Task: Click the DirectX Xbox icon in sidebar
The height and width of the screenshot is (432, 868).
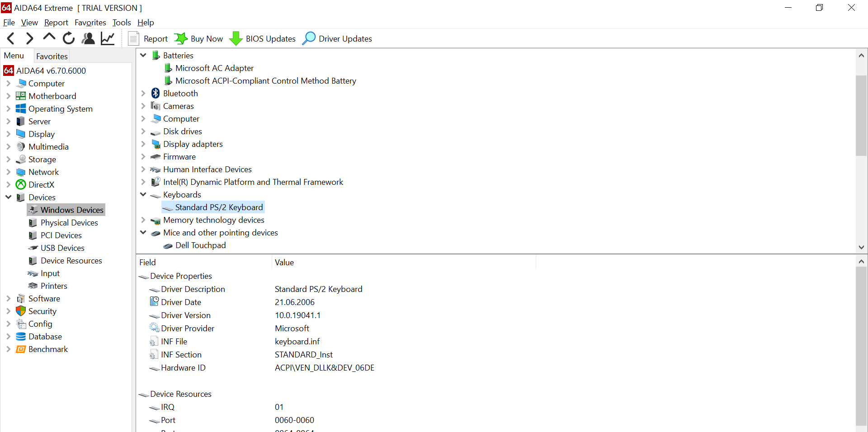Action: 21,184
